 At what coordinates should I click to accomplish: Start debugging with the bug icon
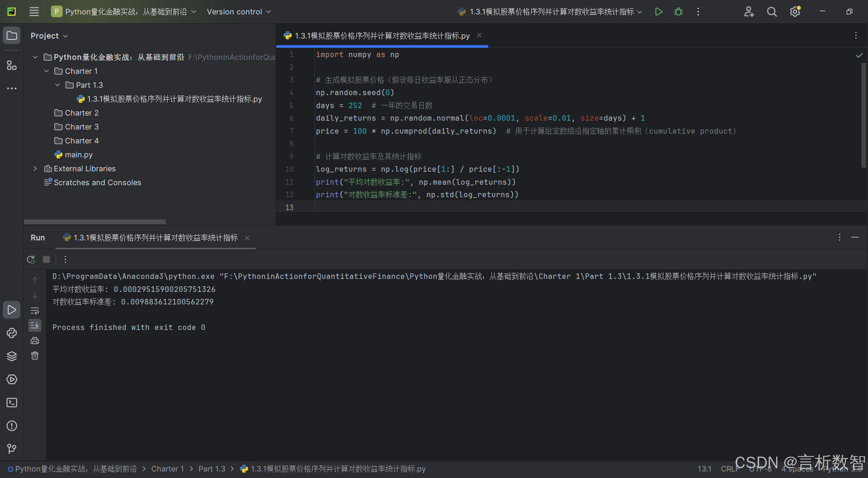click(678, 12)
